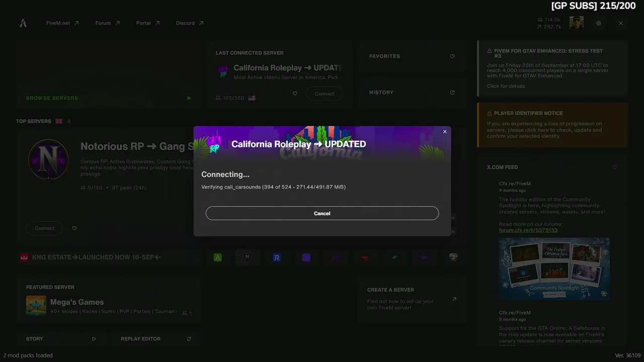Open the GTAV Enhanced Stress Test notice
This screenshot has width=644, height=362.
pos(552,68)
